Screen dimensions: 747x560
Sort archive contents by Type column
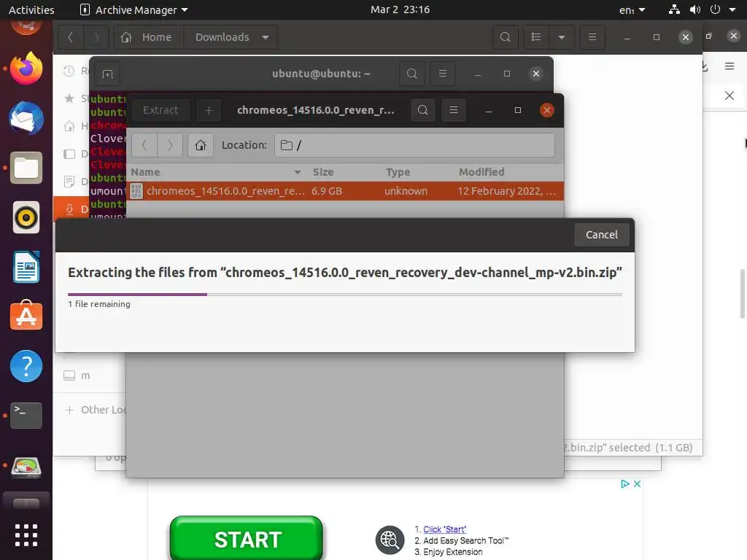(x=417, y=172)
